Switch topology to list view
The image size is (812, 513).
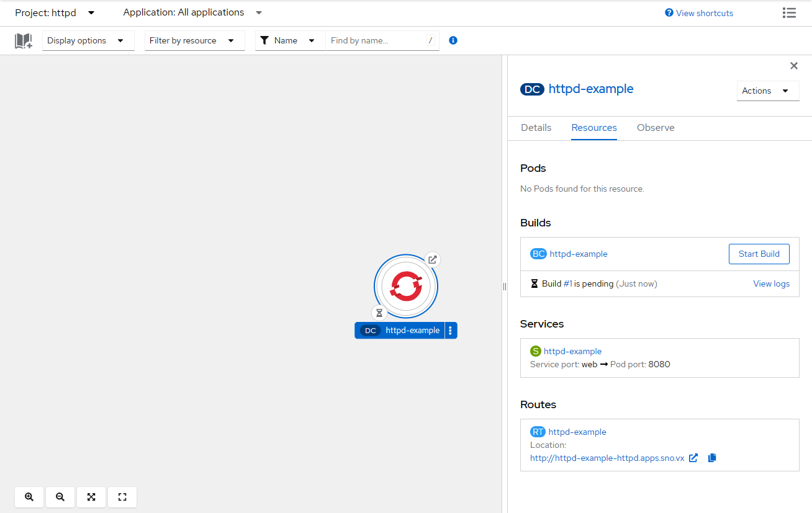(789, 12)
